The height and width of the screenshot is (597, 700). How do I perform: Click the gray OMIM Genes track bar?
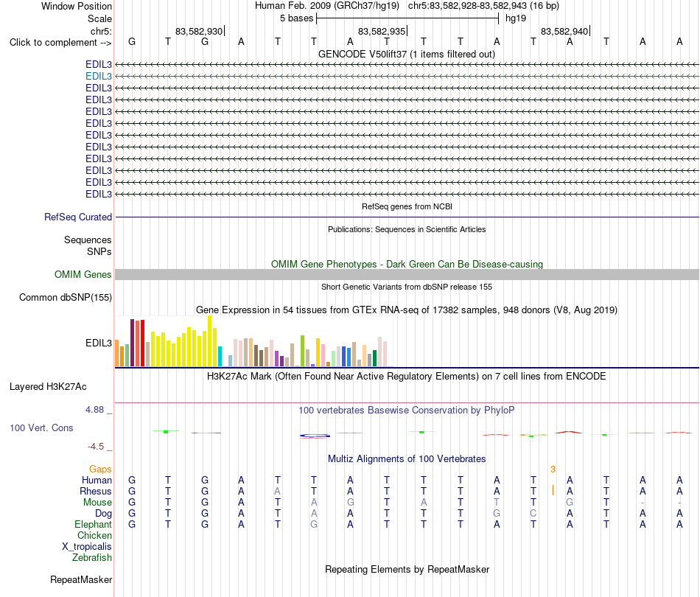407,275
